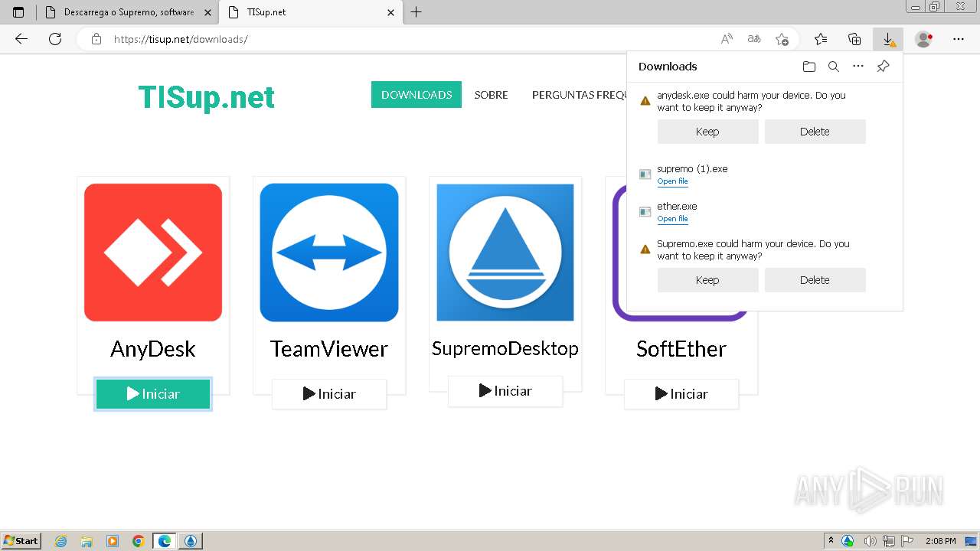
Task: Open the Read aloud feature
Action: pyautogui.click(x=727, y=39)
